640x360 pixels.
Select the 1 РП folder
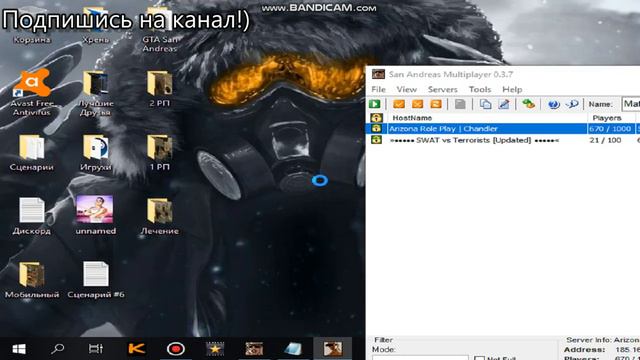pyautogui.click(x=160, y=153)
